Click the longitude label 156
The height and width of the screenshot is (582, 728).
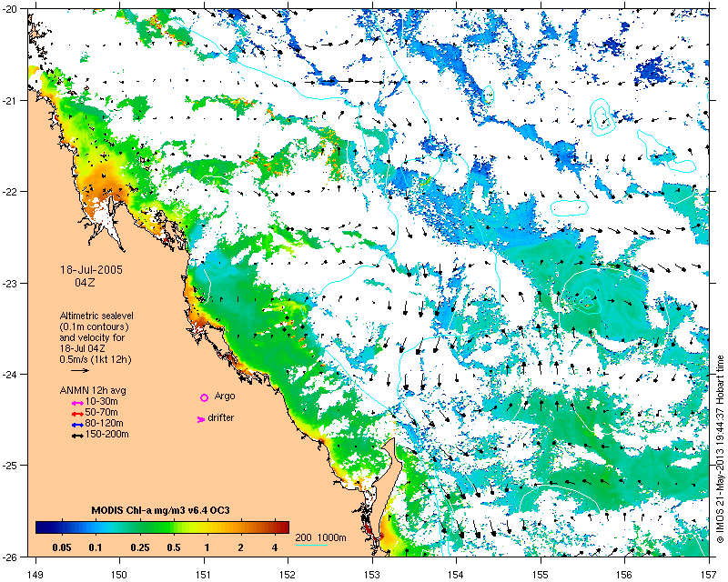pyautogui.click(x=625, y=575)
